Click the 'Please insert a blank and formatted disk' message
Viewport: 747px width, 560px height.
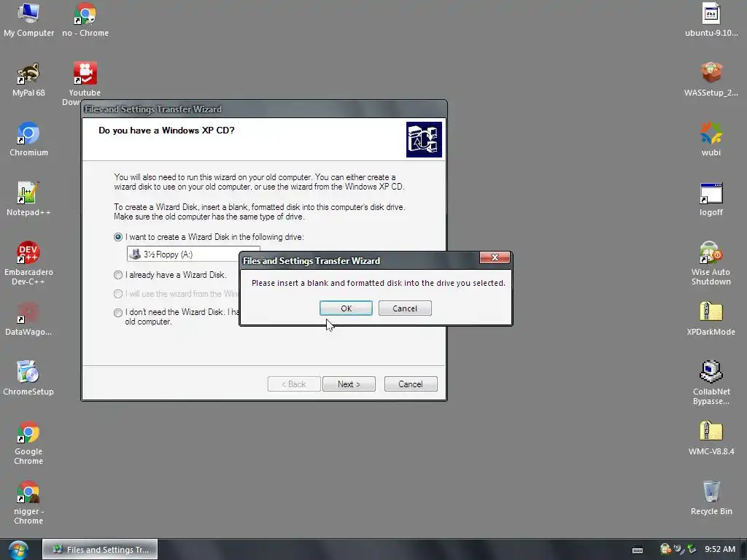pyautogui.click(x=379, y=283)
